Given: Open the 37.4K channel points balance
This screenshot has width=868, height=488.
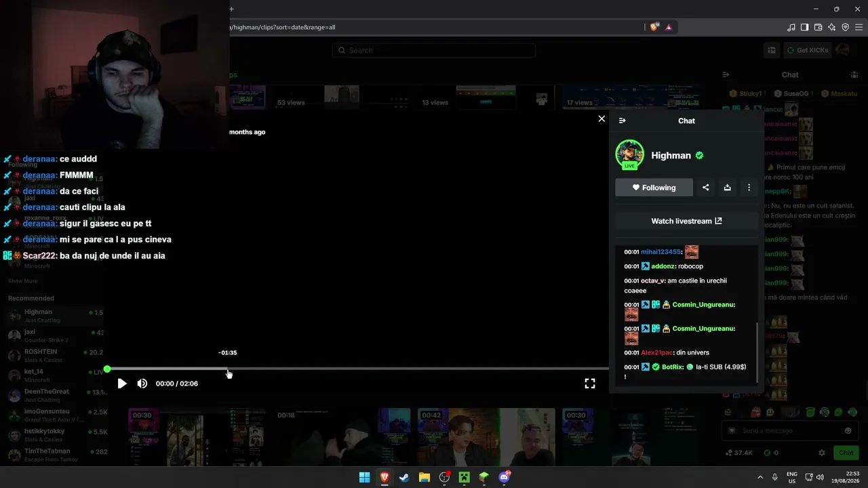Looking at the screenshot, I should [x=738, y=453].
